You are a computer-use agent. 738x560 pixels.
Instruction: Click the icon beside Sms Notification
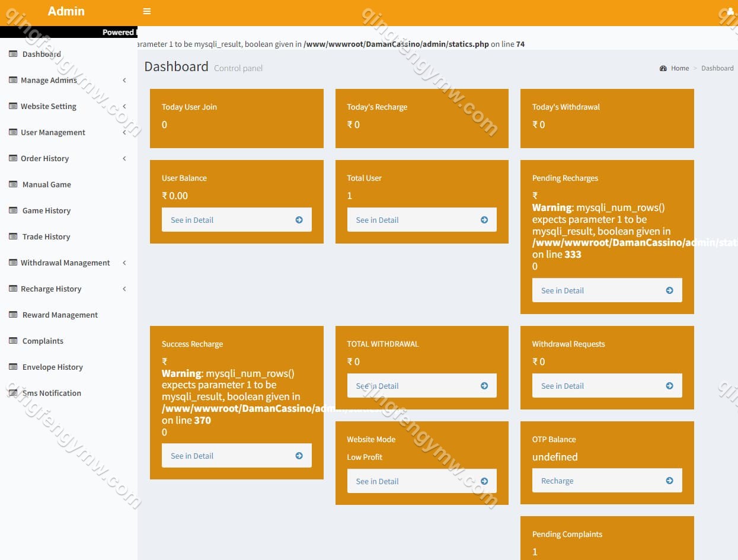click(x=13, y=393)
